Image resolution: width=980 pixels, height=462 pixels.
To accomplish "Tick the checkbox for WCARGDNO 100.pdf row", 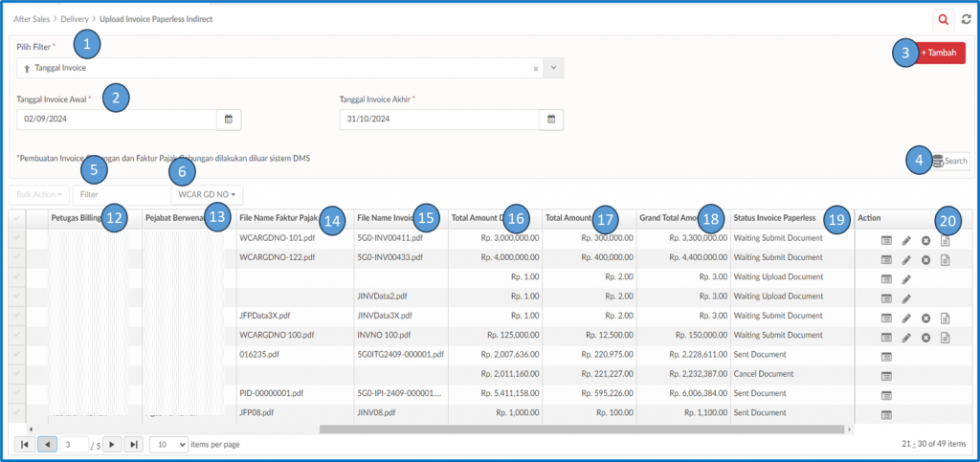I will coord(16,335).
